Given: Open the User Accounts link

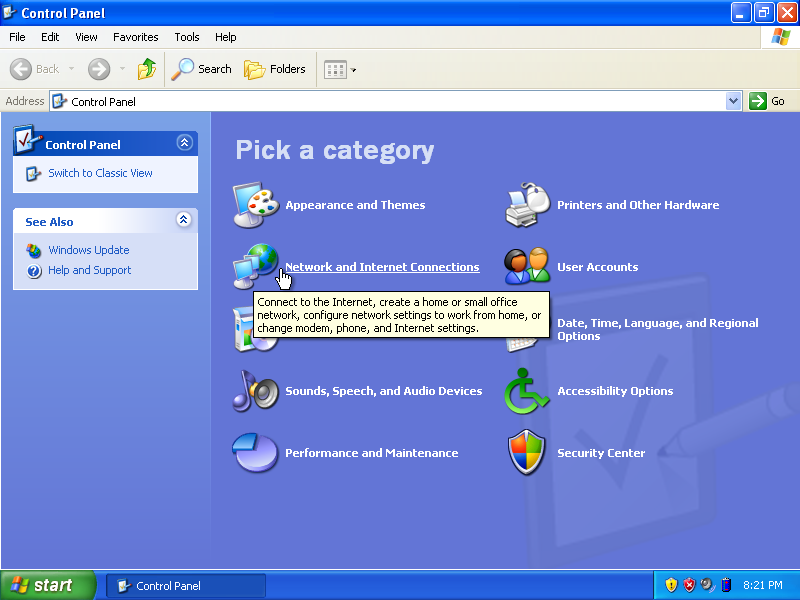Looking at the screenshot, I should [597, 267].
